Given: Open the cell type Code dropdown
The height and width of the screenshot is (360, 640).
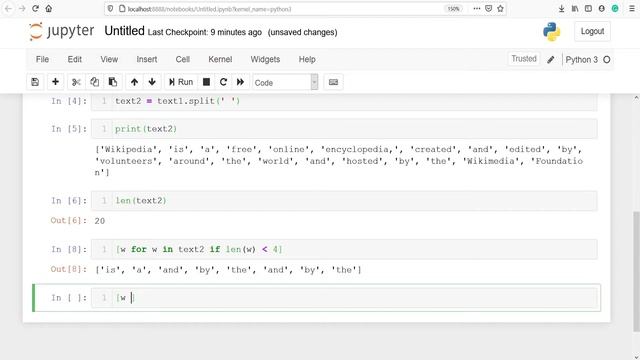Looking at the screenshot, I should (x=285, y=82).
